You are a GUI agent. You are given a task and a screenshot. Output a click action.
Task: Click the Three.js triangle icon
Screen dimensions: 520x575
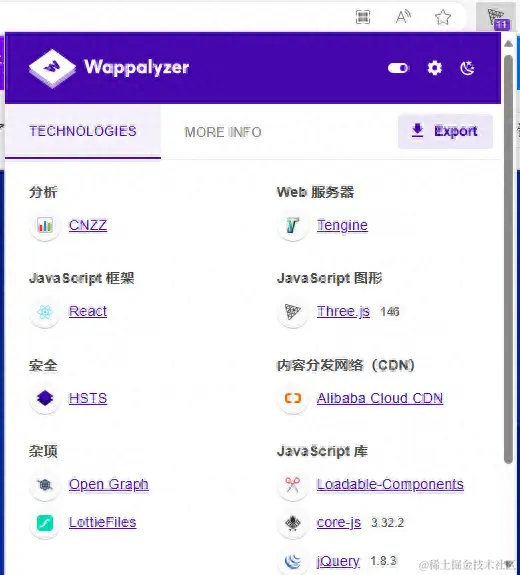tap(293, 312)
